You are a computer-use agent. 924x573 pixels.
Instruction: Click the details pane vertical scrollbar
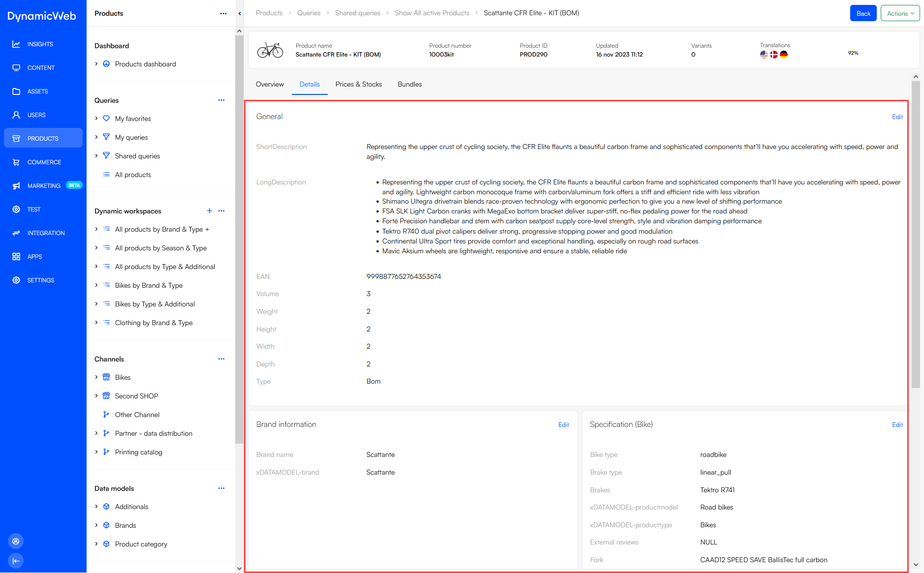916,235
